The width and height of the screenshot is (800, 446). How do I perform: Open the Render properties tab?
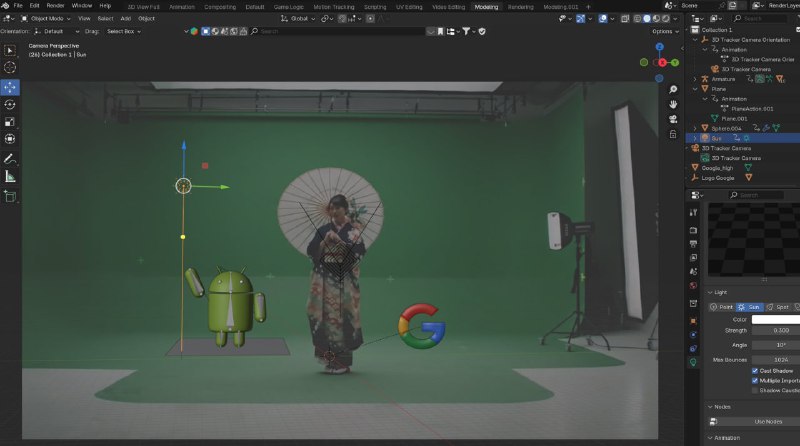point(693,231)
